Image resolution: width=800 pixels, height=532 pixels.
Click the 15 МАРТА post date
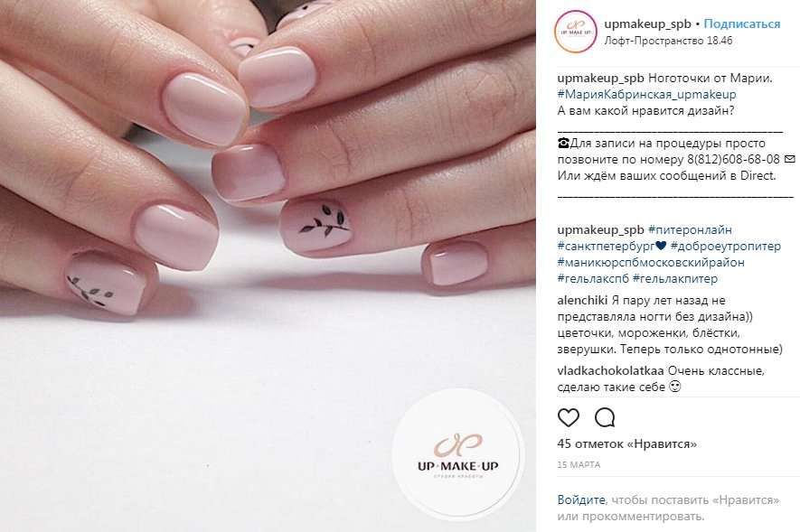click(x=579, y=465)
